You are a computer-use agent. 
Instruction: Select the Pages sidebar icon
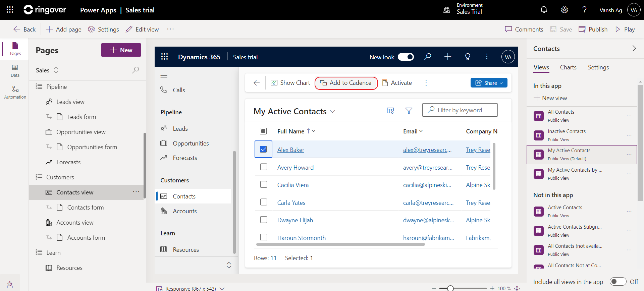(x=15, y=49)
